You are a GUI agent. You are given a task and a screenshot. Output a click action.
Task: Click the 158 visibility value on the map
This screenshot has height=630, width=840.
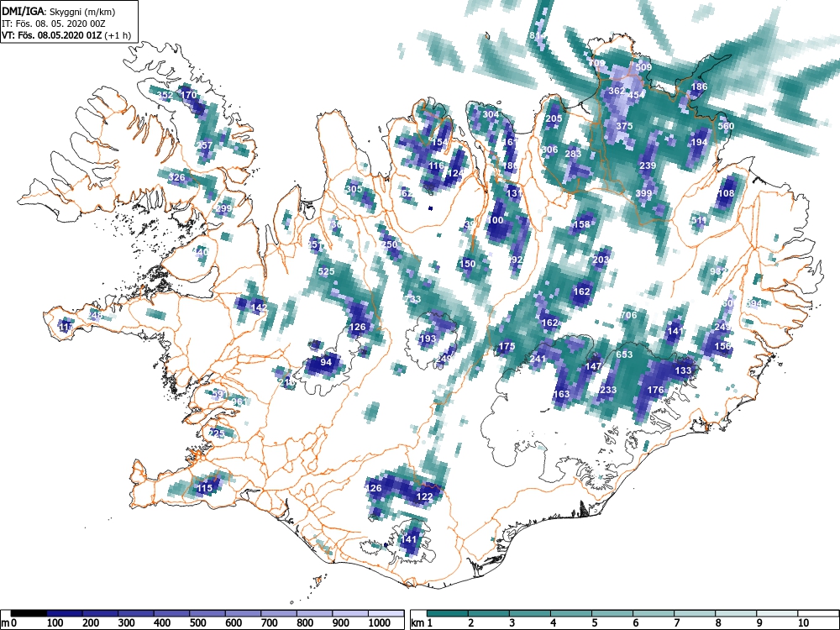[x=581, y=224]
